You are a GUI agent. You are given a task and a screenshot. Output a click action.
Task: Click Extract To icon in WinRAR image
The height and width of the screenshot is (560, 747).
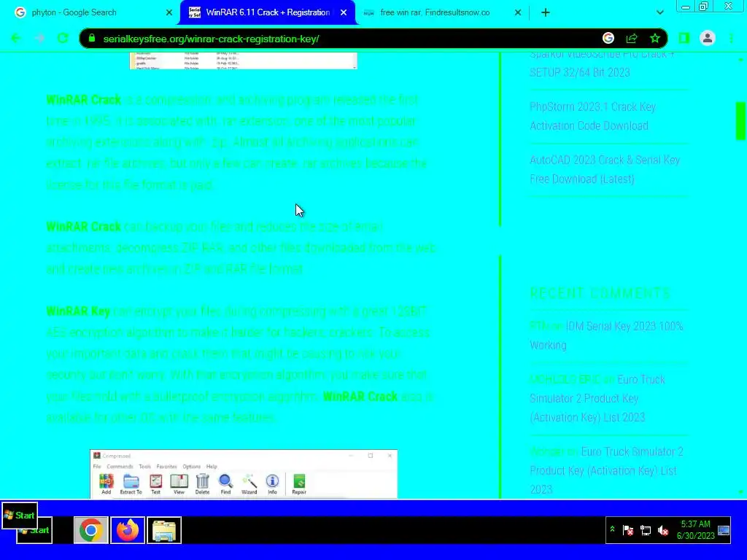(x=131, y=484)
